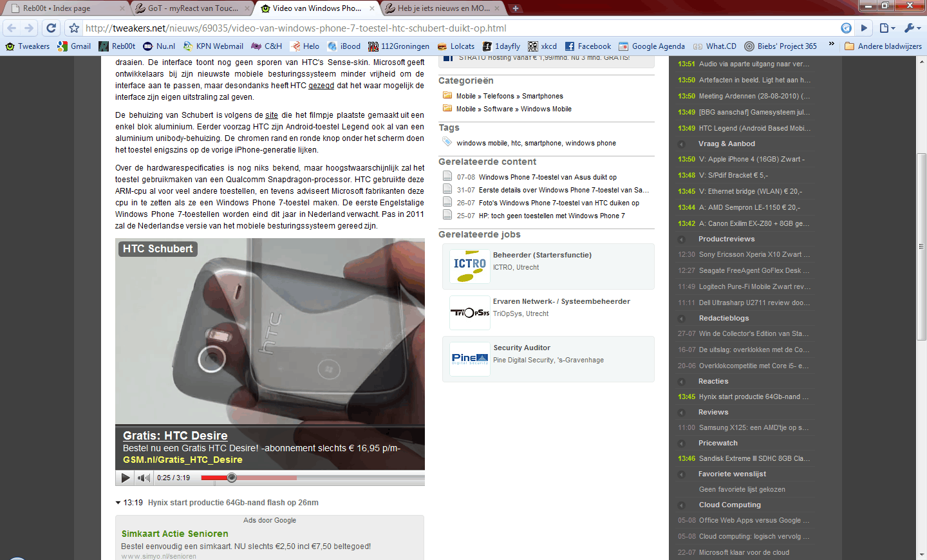Open the Biebs' Project 365 bookmark
This screenshot has height=560, width=927.
pos(780,46)
